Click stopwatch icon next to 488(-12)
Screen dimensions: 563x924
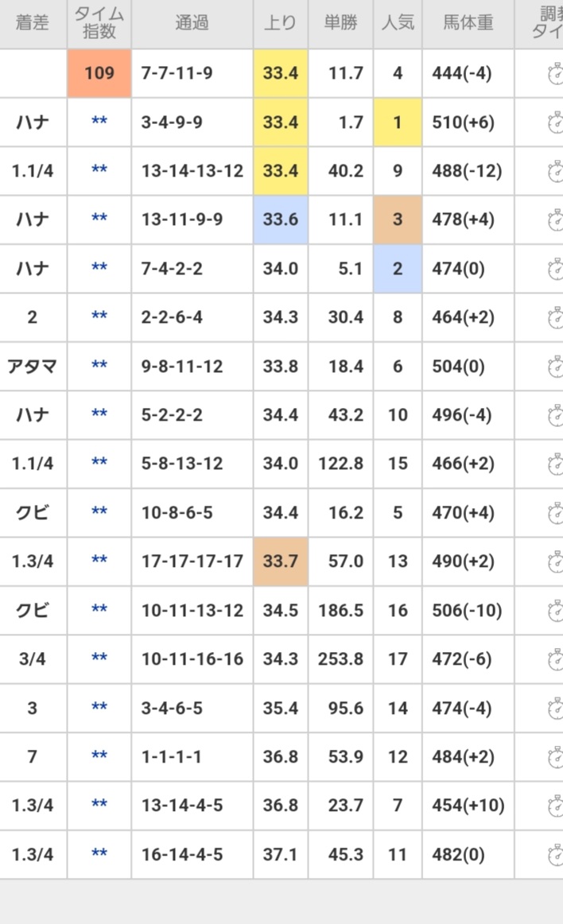[x=555, y=172]
